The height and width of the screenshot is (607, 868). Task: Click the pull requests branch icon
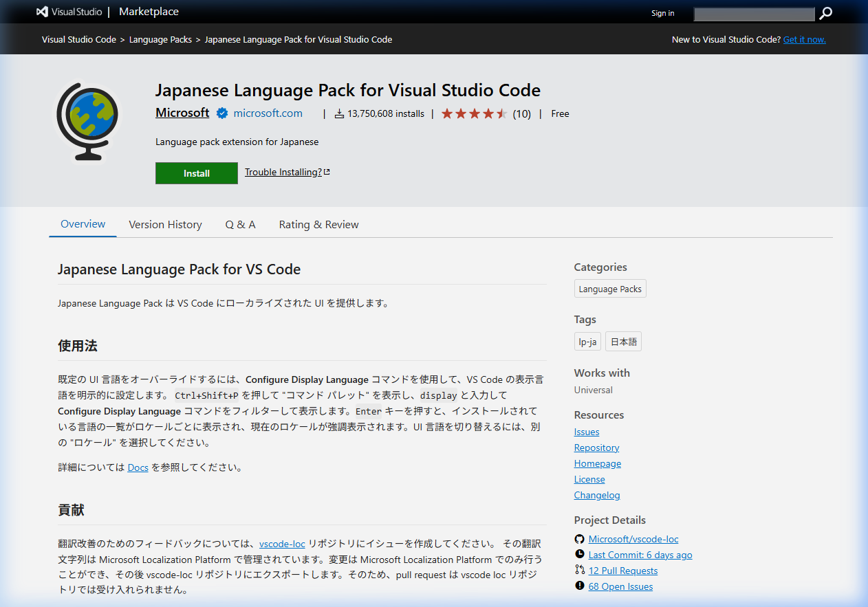click(580, 571)
